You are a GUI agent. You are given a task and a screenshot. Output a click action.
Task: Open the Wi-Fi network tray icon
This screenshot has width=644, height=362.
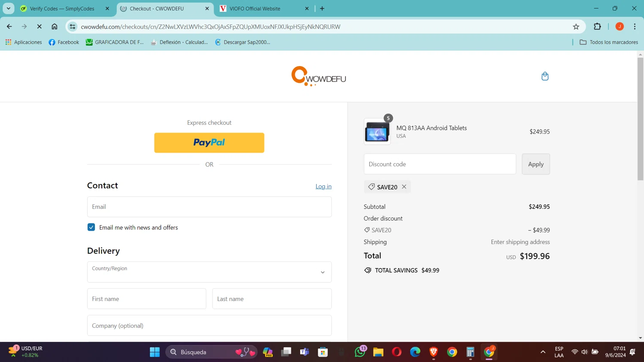(x=574, y=352)
